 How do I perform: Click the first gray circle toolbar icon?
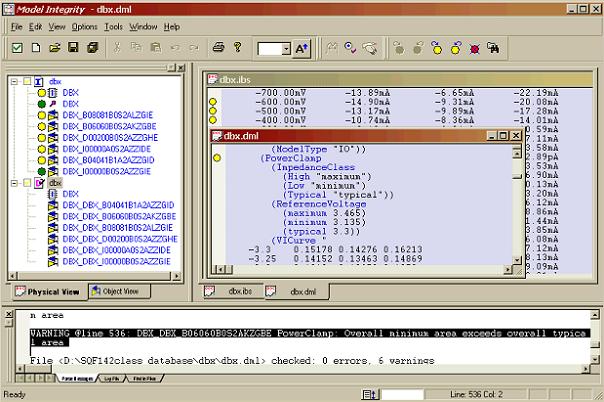point(399,48)
